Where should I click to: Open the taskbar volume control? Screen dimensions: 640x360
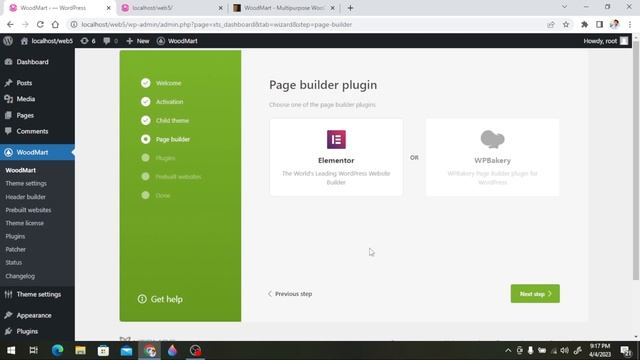click(x=564, y=351)
